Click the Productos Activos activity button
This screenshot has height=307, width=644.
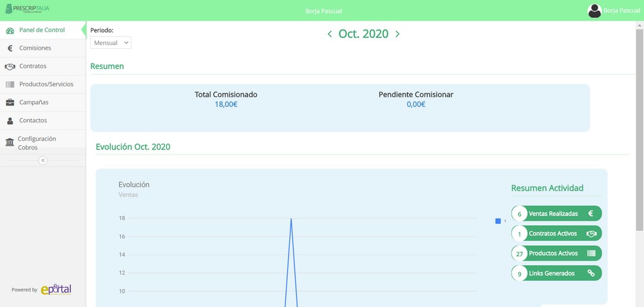click(x=557, y=254)
